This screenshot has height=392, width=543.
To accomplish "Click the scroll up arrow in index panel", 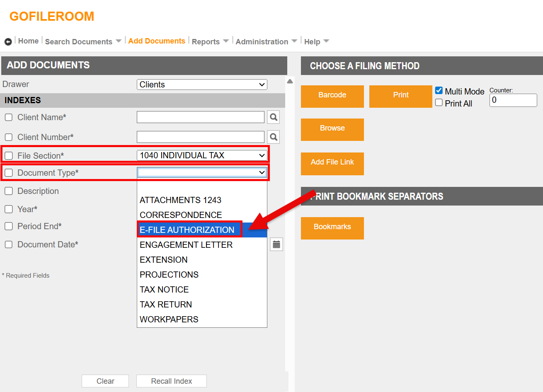I will pyautogui.click(x=290, y=81).
